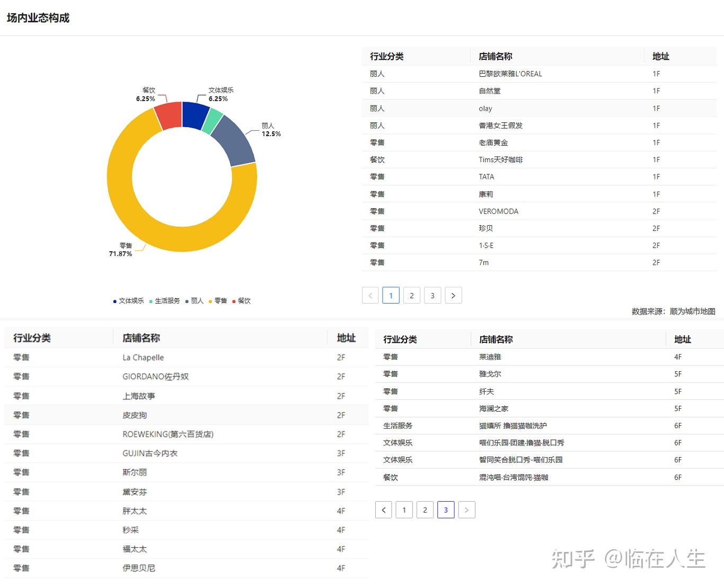724x588 pixels.
Task: Select the 智同笑合脱口秀-喵们乐园 store row
Action: (x=550, y=460)
